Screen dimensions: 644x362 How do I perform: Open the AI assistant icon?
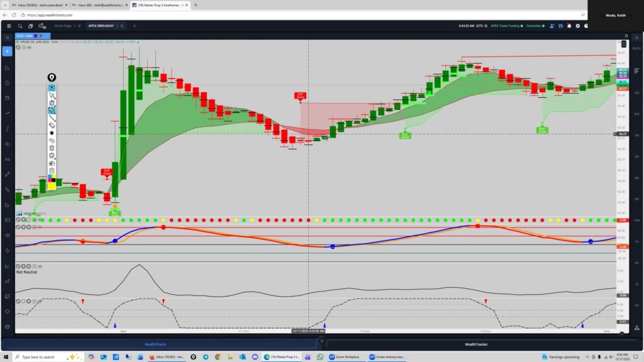tap(43, 26)
